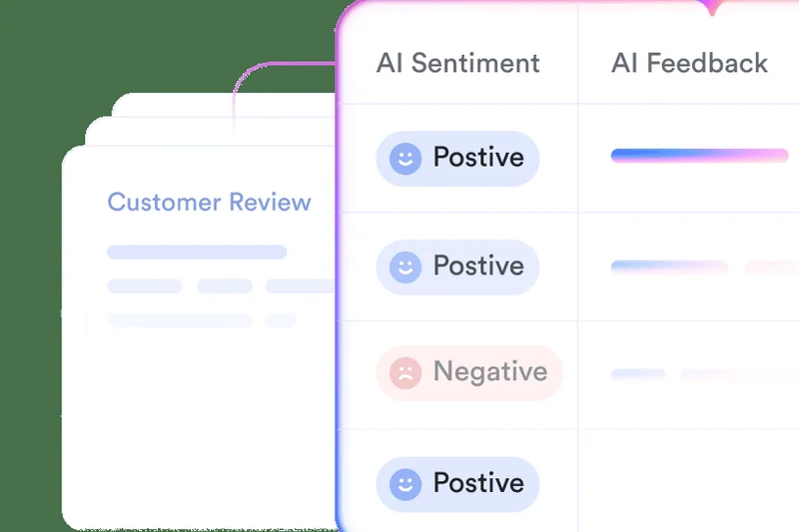Screen dimensions: 799x532
Task: Click the faint pink bar at the second row's right edge
Action: pos(771,267)
